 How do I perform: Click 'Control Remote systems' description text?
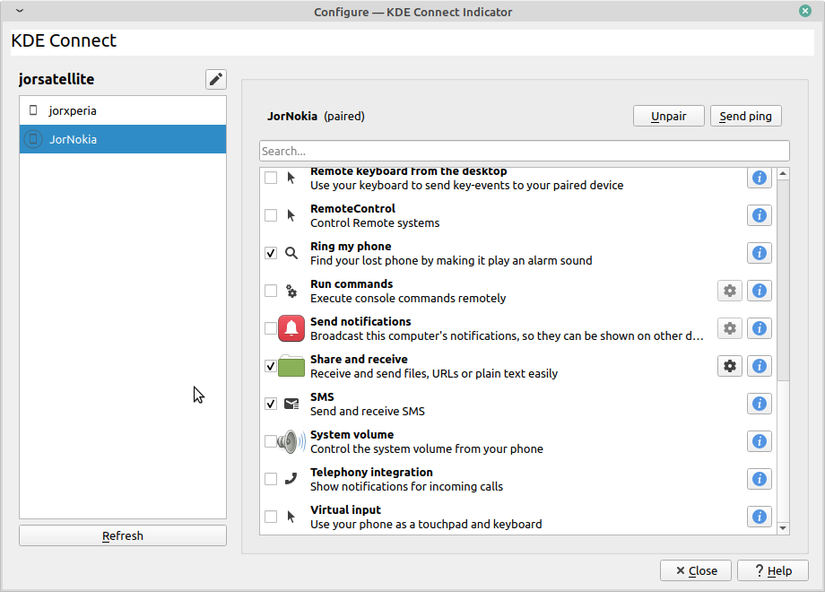(x=375, y=223)
